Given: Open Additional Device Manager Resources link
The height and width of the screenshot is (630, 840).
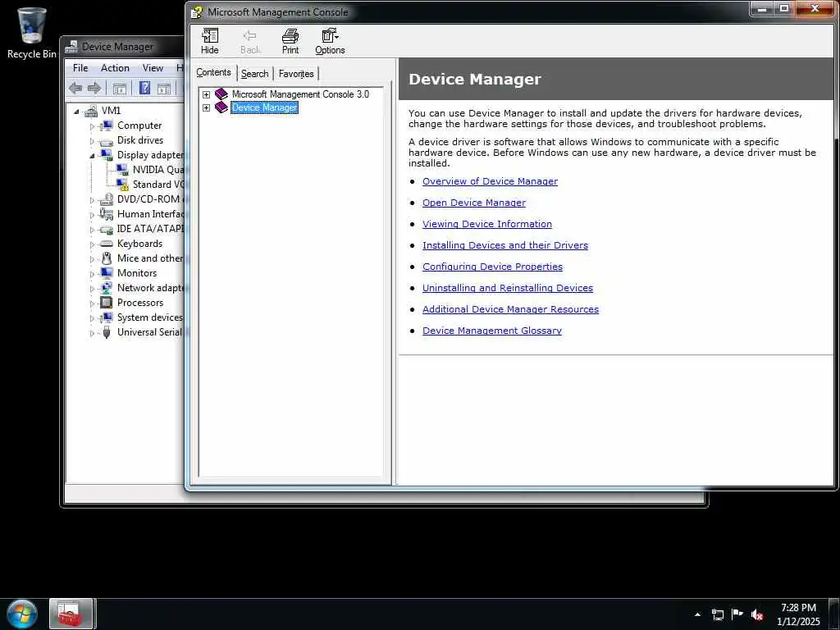Looking at the screenshot, I should 510,309.
